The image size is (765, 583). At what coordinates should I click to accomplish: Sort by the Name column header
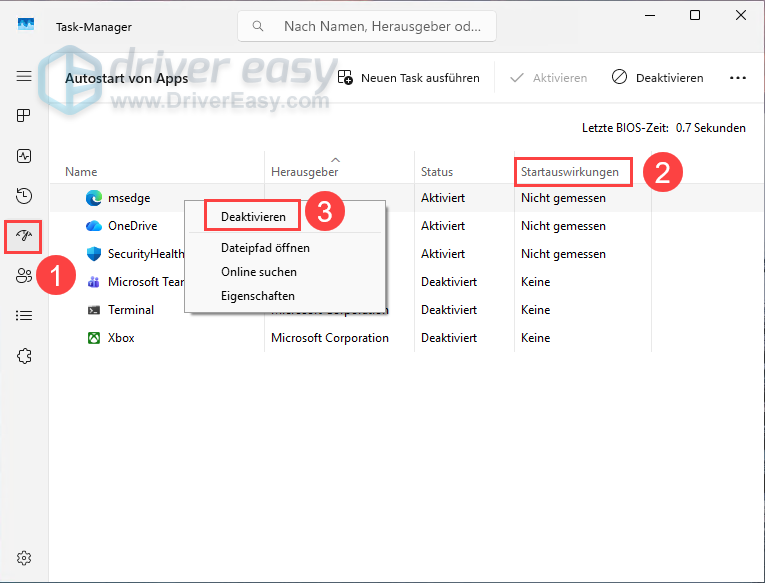click(81, 172)
